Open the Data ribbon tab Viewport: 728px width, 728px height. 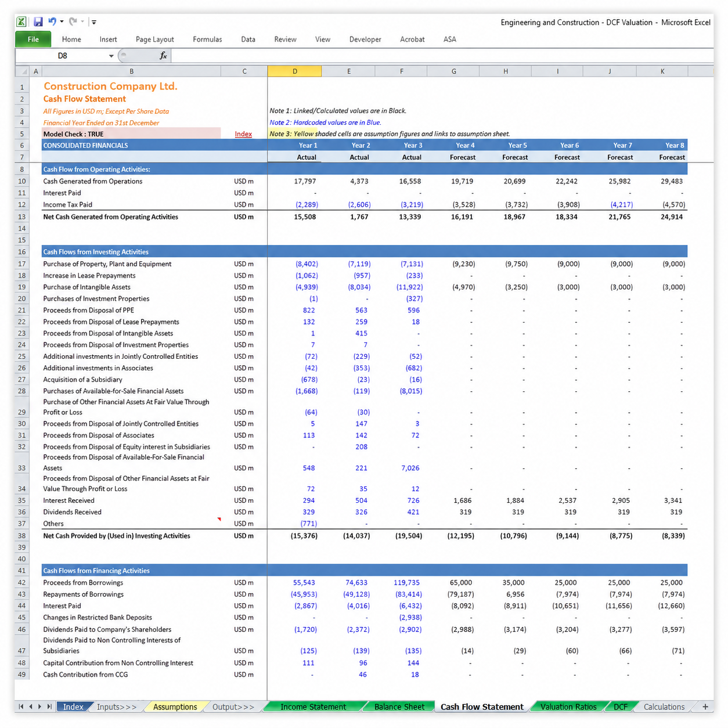(x=248, y=39)
